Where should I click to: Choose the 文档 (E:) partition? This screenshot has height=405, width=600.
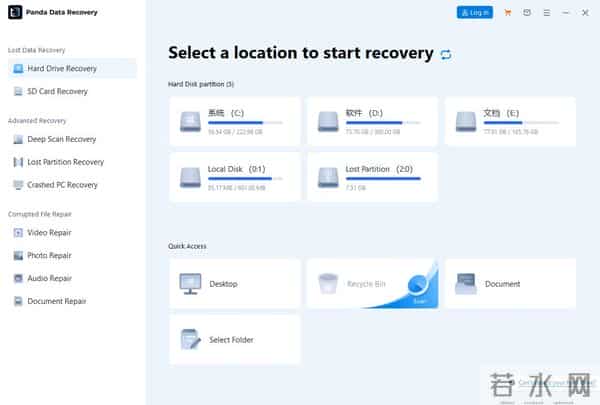[x=510, y=121]
